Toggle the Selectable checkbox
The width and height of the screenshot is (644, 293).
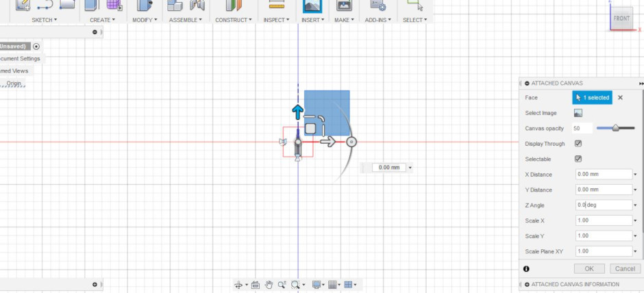click(578, 159)
